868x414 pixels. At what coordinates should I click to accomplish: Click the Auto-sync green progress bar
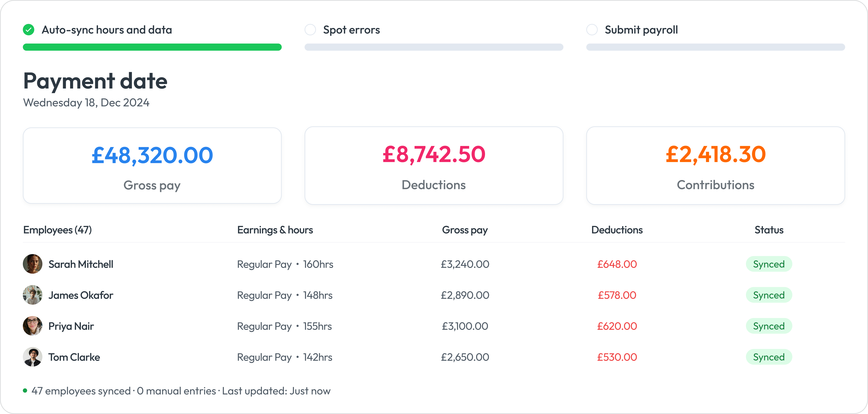click(x=152, y=47)
